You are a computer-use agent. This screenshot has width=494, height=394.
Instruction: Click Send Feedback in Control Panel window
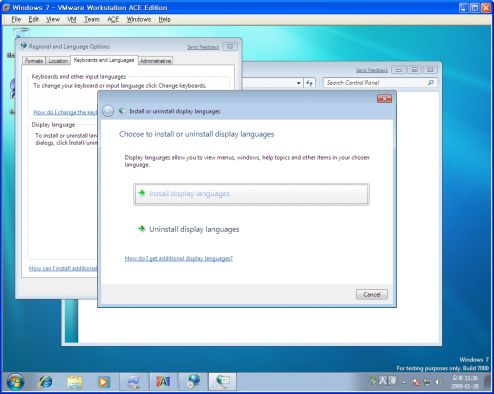click(372, 70)
